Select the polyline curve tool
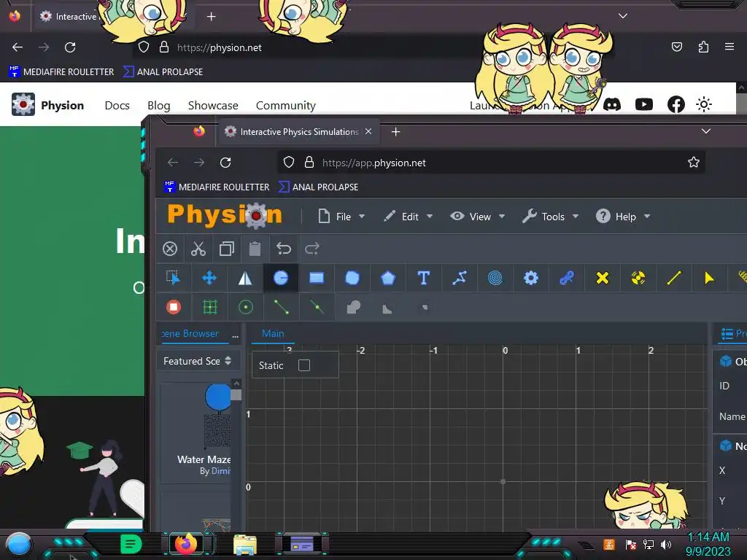747x560 pixels. [x=460, y=278]
